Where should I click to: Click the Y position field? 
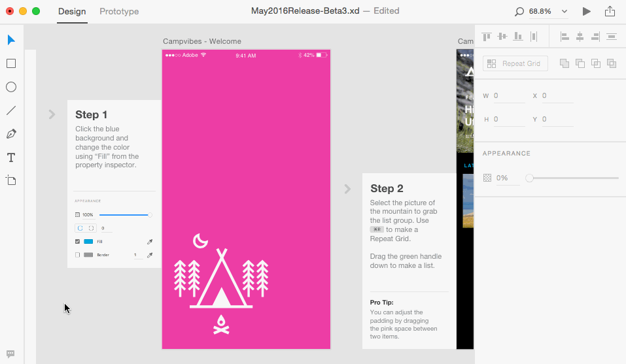(x=557, y=119)
